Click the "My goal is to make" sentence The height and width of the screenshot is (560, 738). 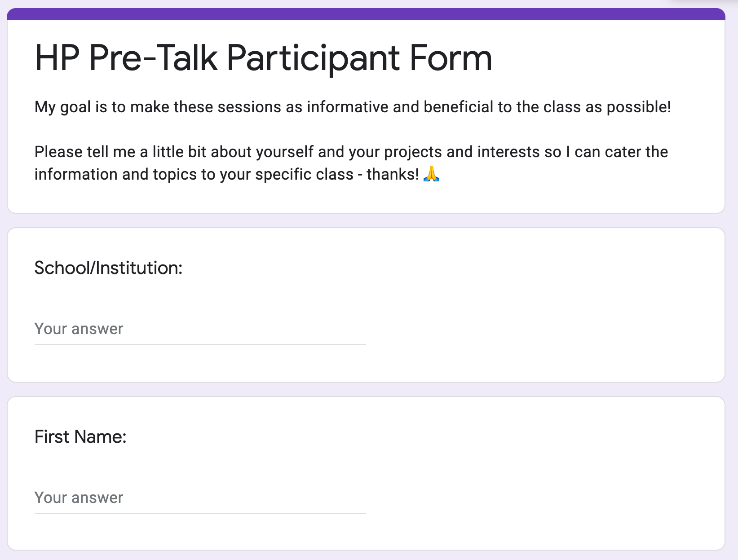(353, 107)
